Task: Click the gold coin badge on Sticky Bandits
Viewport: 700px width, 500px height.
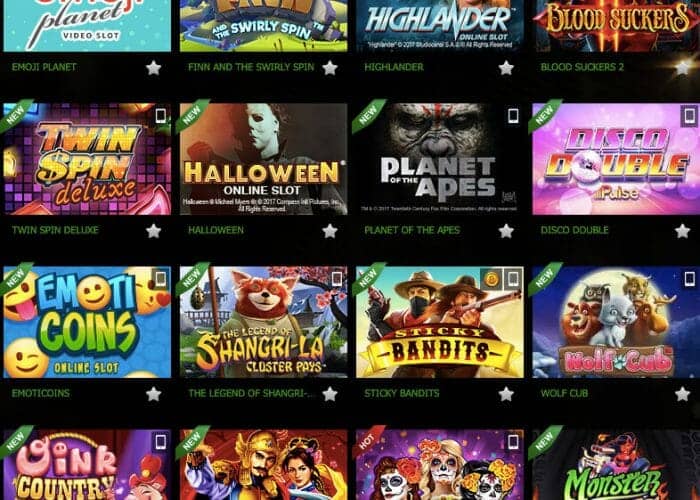Action: pos(491,279)
